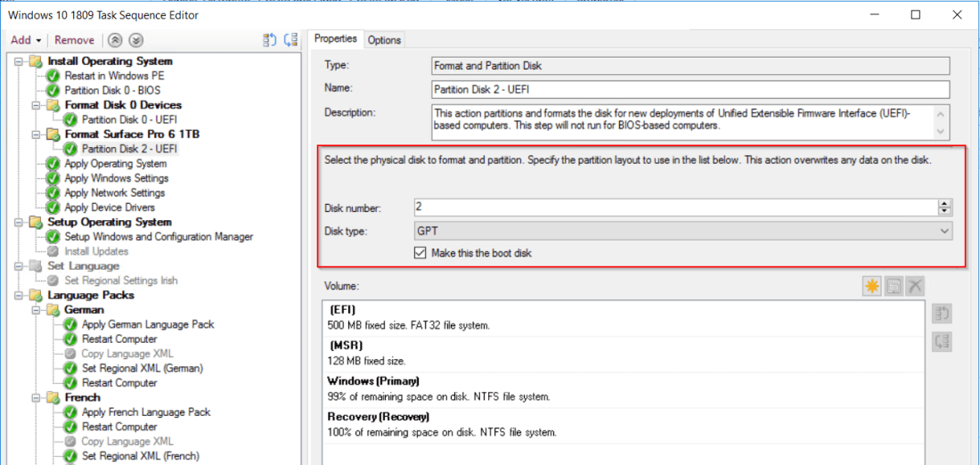980x465 pixels.
Task: Click the new volume star icon
Action: click(871, 286)
